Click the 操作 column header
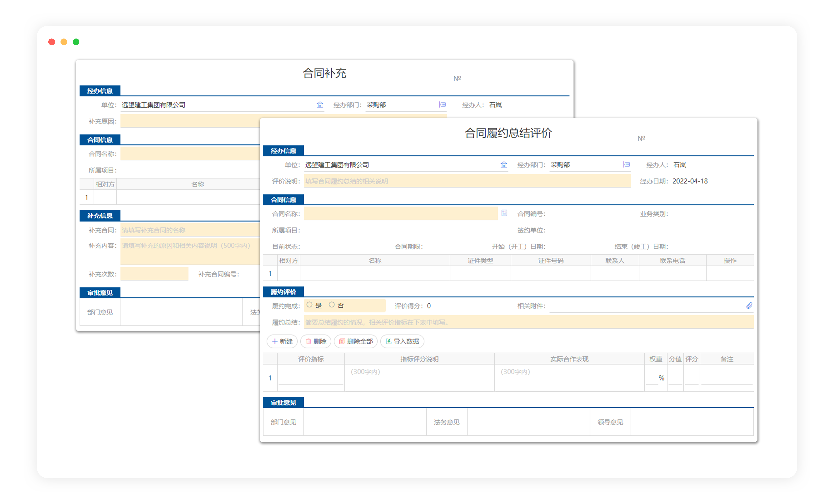Screen dimensions: 834x504 730,260
